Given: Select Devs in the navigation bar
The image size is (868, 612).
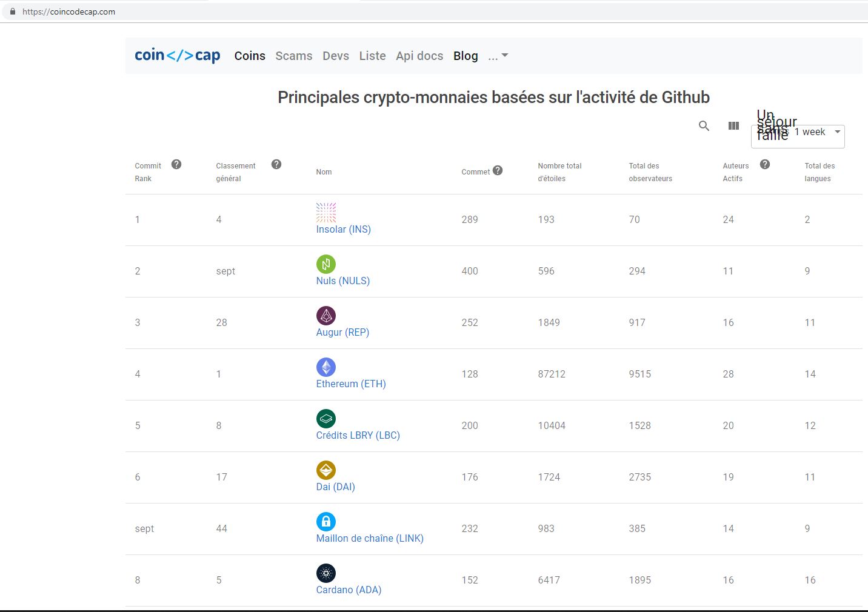Looking at the screenshot, I should [x=335, y=56].
